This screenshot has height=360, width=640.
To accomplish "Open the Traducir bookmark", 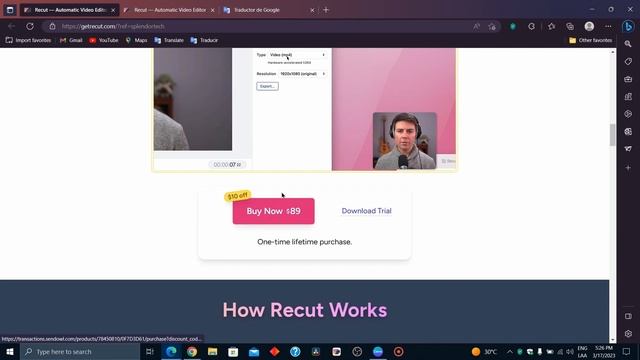I will coord(204,40).
